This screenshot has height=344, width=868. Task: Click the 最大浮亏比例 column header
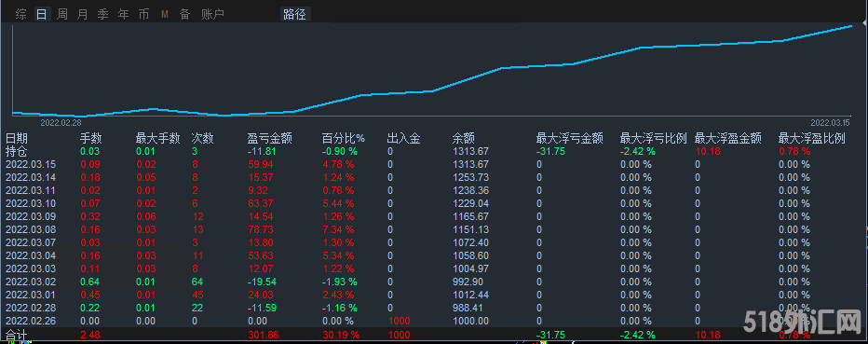653,139
